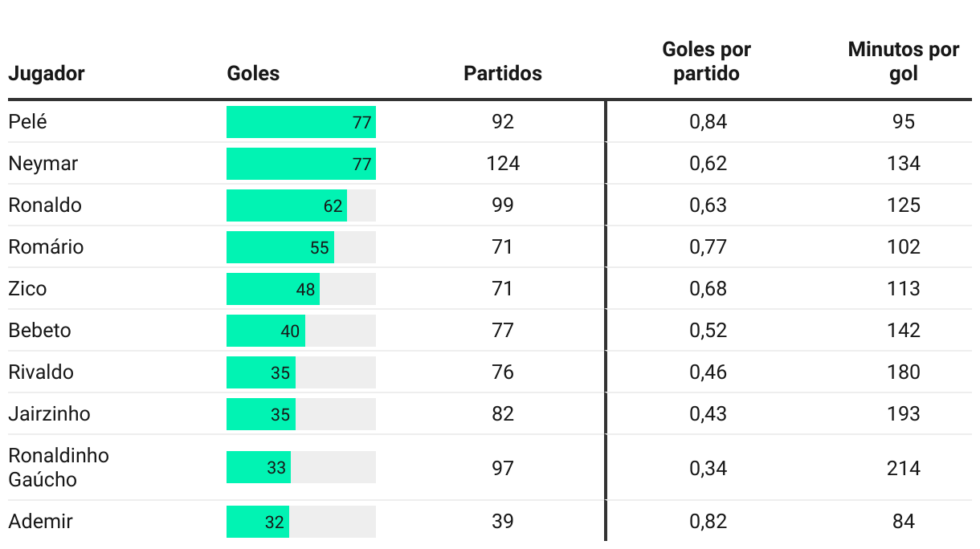This screenshot has height=549, width=980.
Task: Sort by the Goles column header
Action: [x=253, y=74]
